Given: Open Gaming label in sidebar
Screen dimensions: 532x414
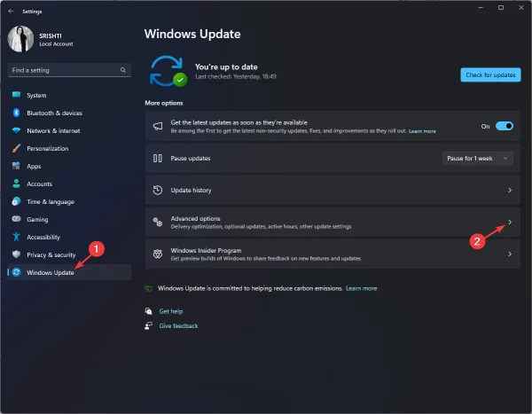Looking at the screenshot, I should [37, 220].
